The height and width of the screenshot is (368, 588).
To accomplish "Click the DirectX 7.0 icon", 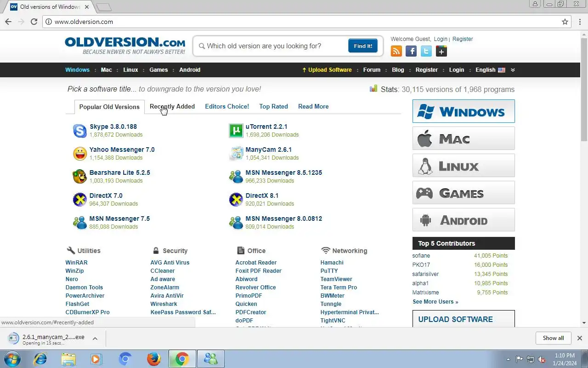I will pyautogui.click(x=80, y=200).
